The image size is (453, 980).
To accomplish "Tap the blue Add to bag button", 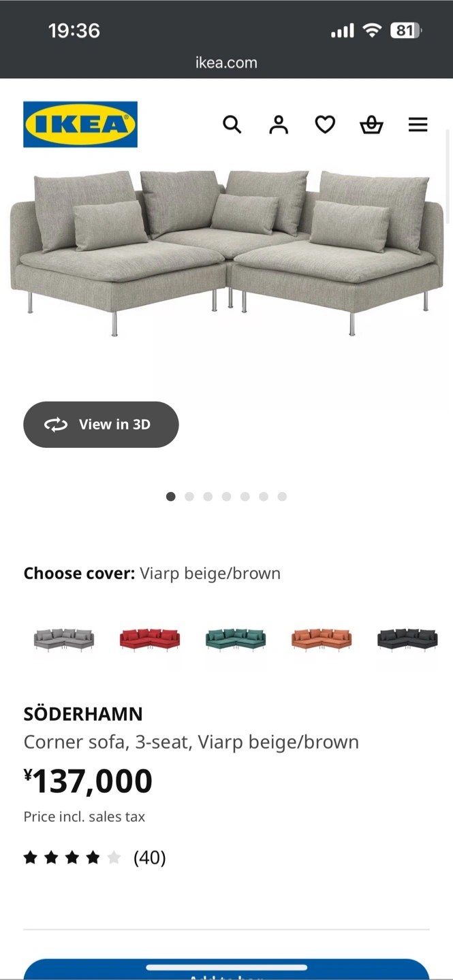I will [x=226, y=970].
